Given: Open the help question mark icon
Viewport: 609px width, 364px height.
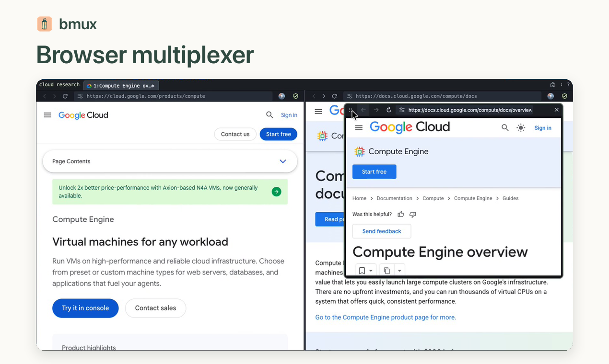Looking at the screenshot, I should 568,85.
